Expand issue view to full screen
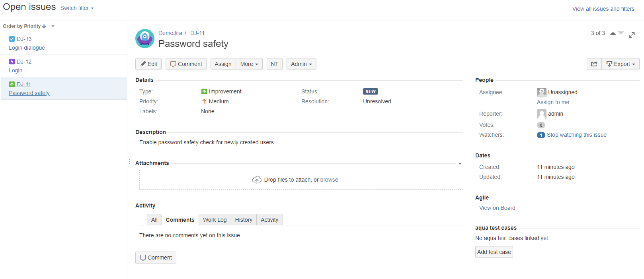 click(632, 35)
